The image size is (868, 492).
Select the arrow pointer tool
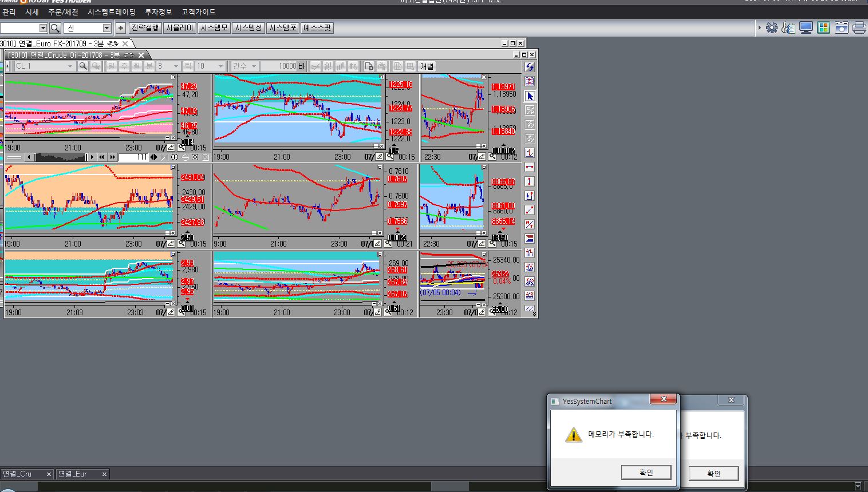click(530, 96)
